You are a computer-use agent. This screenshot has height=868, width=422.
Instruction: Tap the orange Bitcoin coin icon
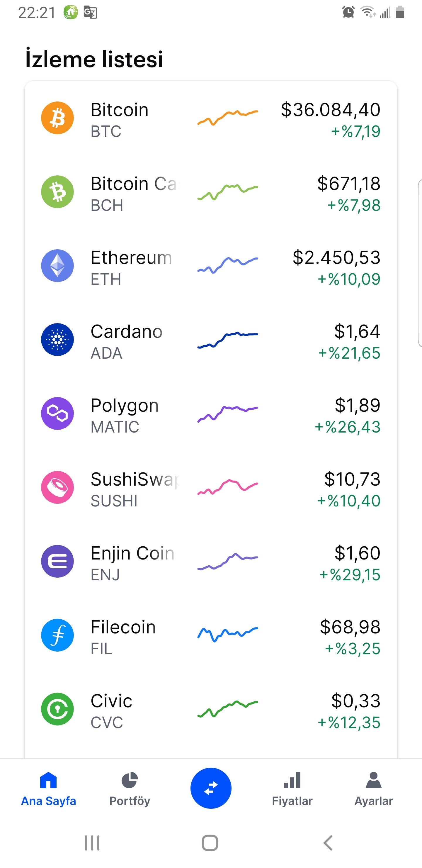(57, 118)
